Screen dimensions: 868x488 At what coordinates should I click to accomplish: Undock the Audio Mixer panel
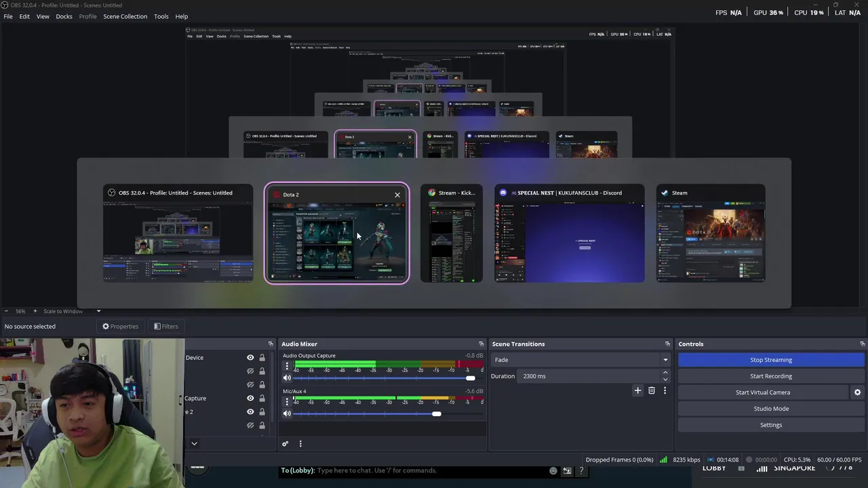[x=481, y=344]
